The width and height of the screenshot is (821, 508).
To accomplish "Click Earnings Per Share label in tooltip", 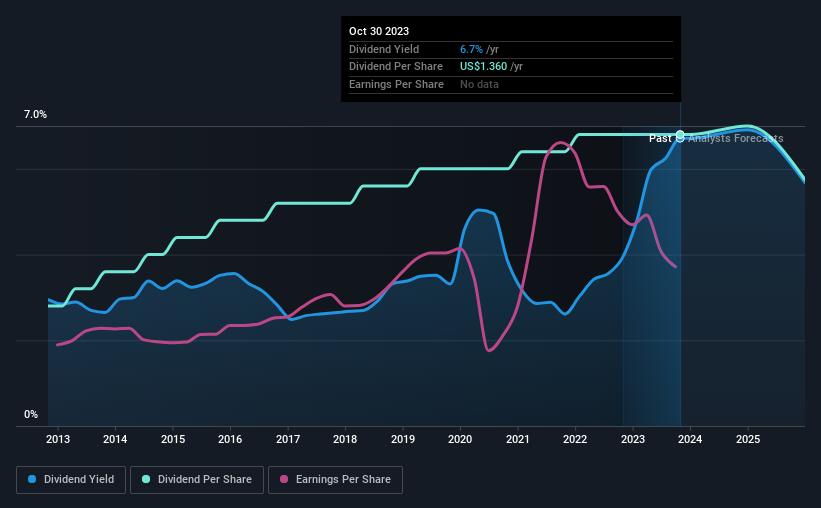I will [396, 84].
